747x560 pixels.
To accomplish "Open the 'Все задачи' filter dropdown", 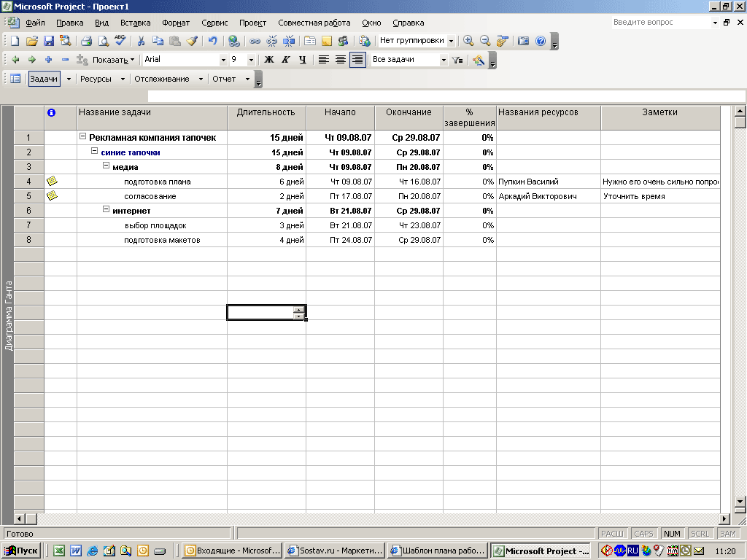I will [x=444, y=61].
